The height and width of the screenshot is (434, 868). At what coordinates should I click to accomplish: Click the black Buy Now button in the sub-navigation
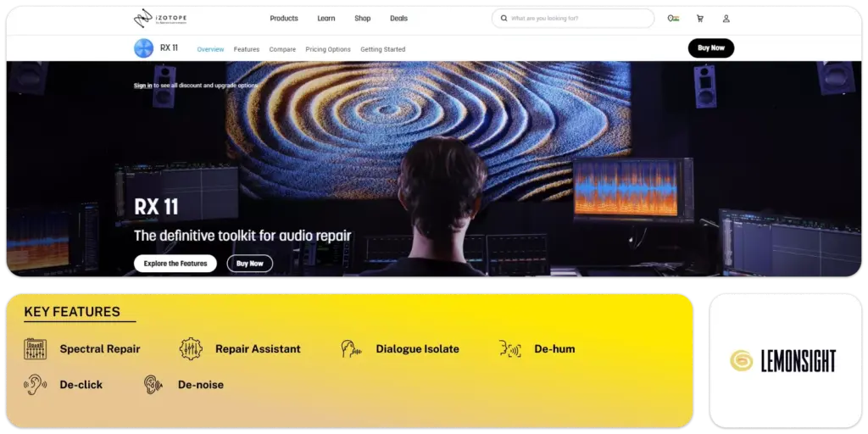(711, 48)
